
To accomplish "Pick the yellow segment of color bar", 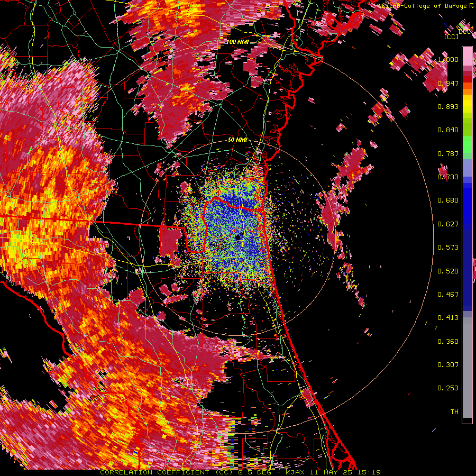I will (467, 104).
